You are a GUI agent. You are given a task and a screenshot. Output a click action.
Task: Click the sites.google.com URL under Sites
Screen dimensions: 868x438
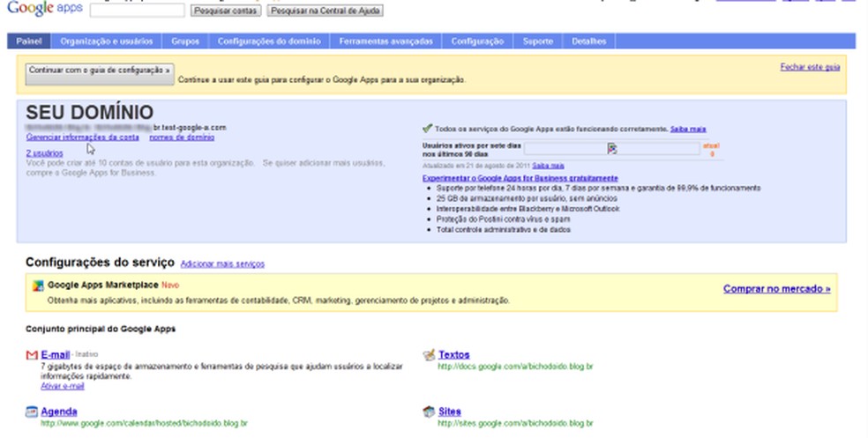515,424
